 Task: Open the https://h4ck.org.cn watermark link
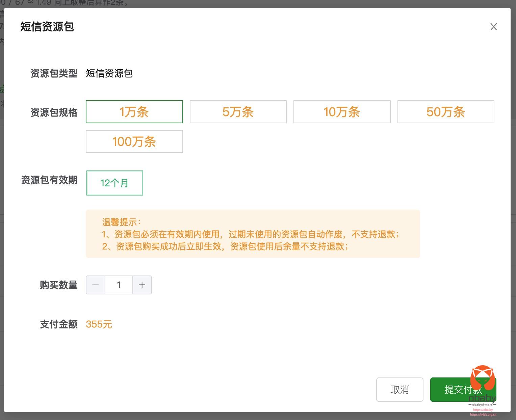pos(483,415)
